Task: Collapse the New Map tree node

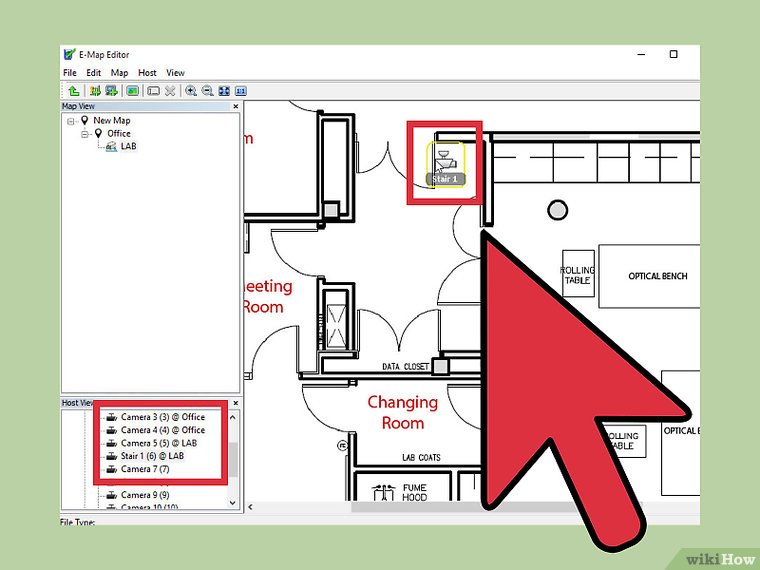Action: pos(72,120)
